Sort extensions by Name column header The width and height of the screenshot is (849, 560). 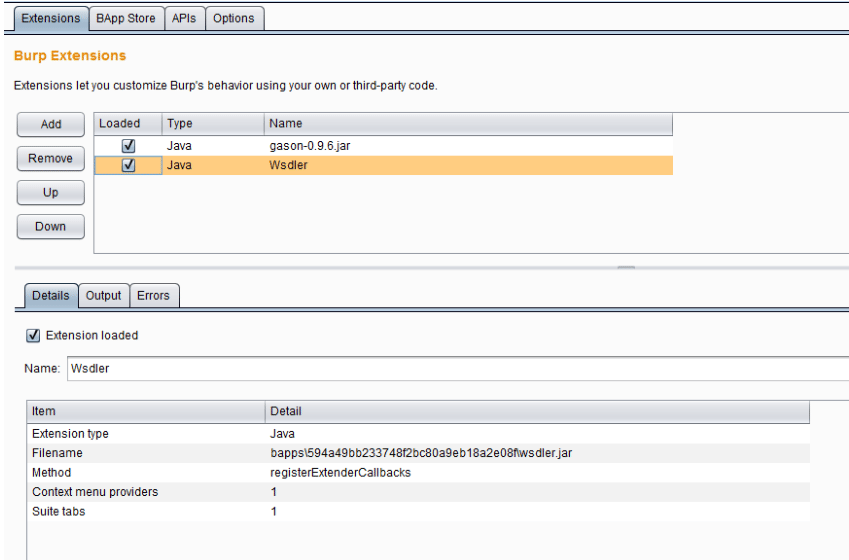pyautogui.click(x=468, y=124)
